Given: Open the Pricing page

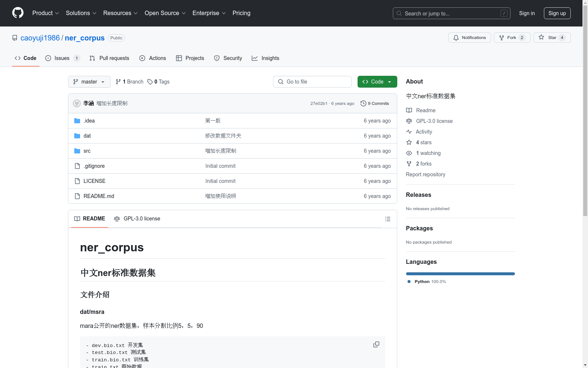Looking at the screenshot, I should point(241,13).
